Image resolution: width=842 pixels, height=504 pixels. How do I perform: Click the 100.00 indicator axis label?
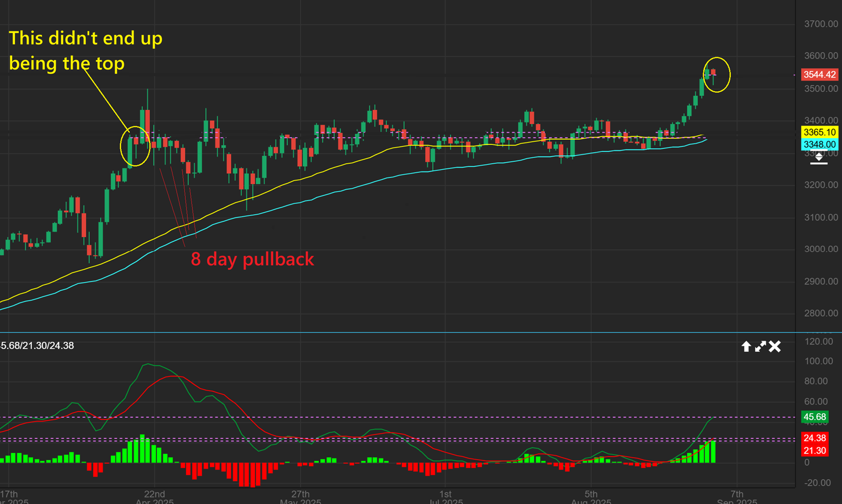[x=819, y=361]
